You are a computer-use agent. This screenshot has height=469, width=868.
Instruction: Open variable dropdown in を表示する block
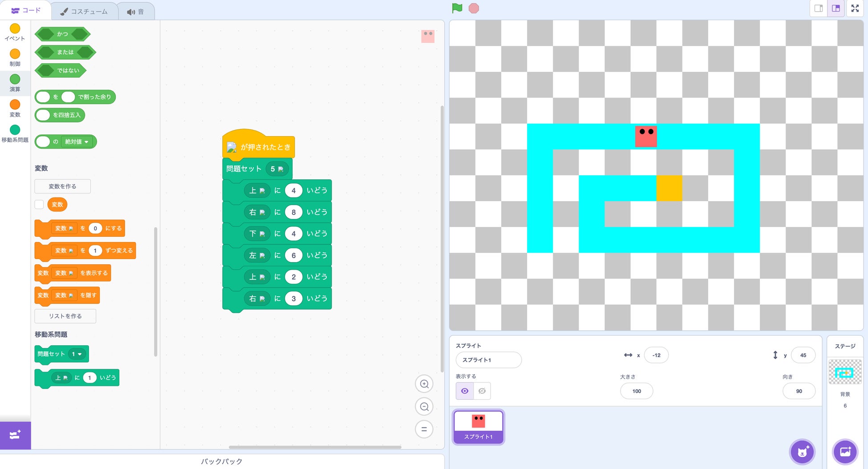pyautogui.click(x=64, y=273)
